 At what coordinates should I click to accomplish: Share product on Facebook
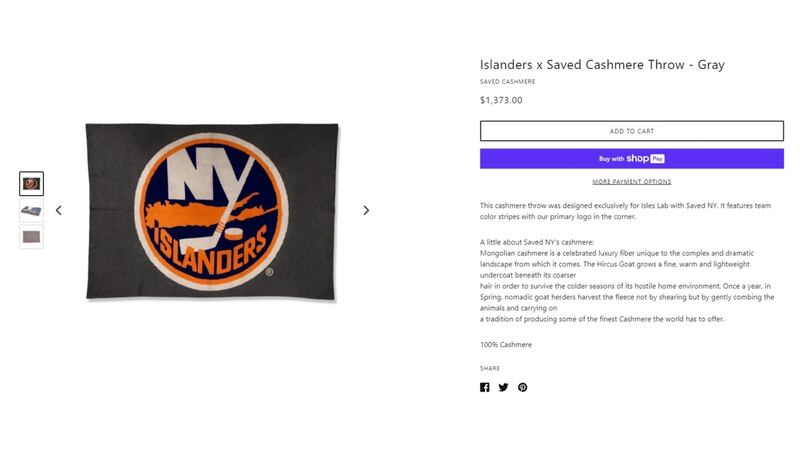[485, 387]
